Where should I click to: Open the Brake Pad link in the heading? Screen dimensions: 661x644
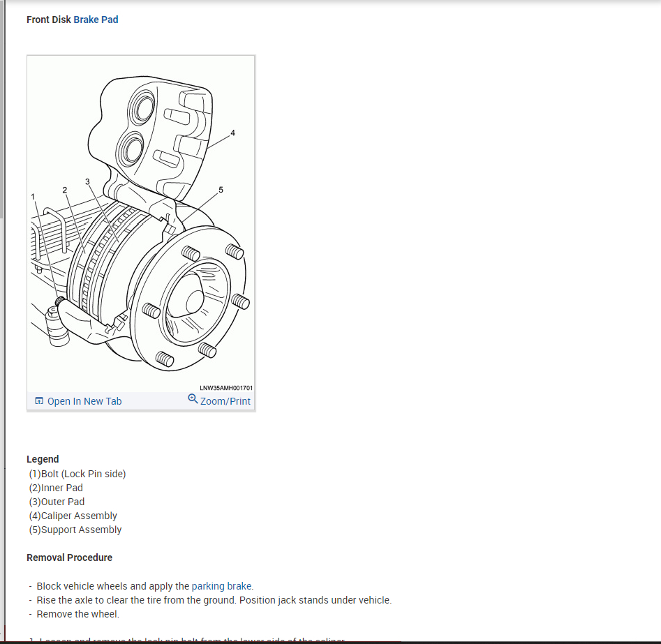coord(96,20)
